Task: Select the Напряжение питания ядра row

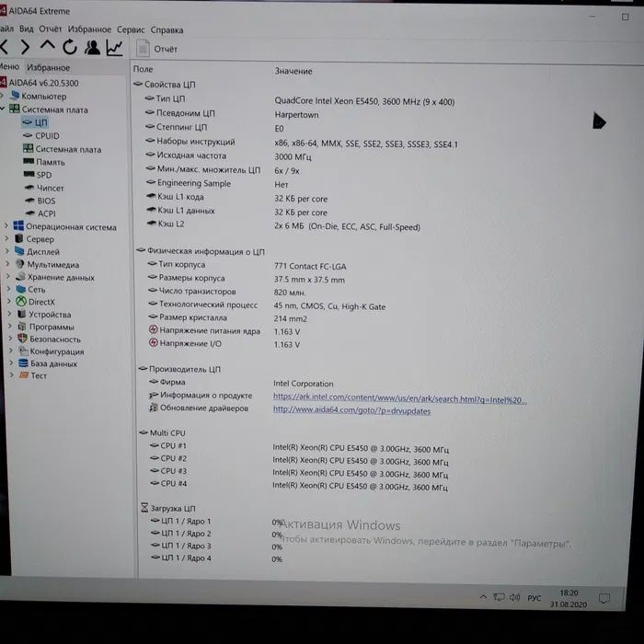Action: coord(224,330)
